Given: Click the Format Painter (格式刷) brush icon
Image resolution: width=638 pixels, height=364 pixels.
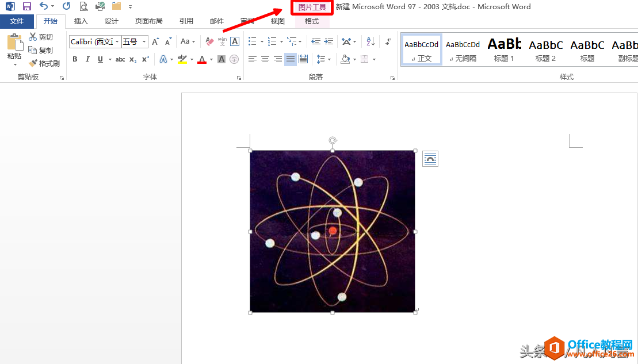Looking at the screenshot, I should 33,63.
